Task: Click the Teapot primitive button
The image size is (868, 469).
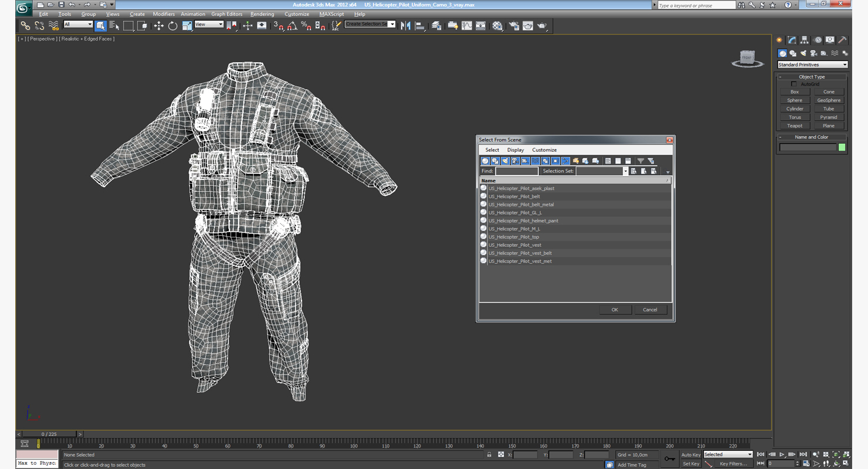Action: coord(795,125)
